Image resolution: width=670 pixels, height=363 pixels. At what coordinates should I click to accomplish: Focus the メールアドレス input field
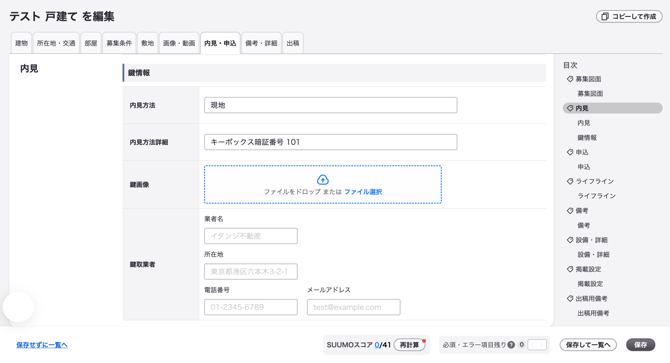[x=353, y=307]
